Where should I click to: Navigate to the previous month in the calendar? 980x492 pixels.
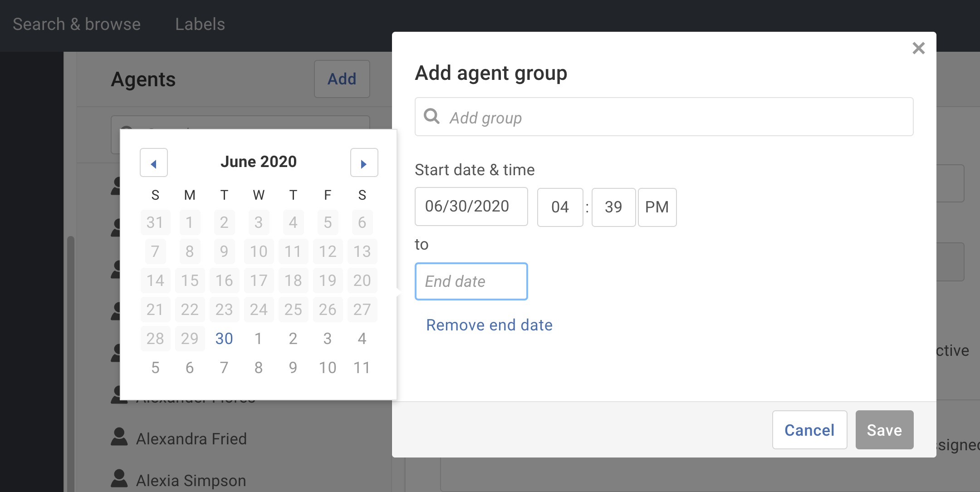(153, 162)
